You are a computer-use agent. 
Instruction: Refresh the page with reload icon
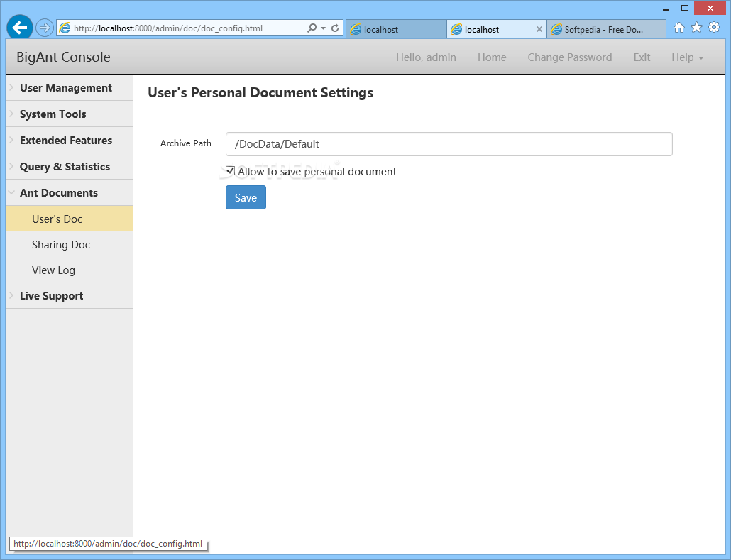point(335,28)
